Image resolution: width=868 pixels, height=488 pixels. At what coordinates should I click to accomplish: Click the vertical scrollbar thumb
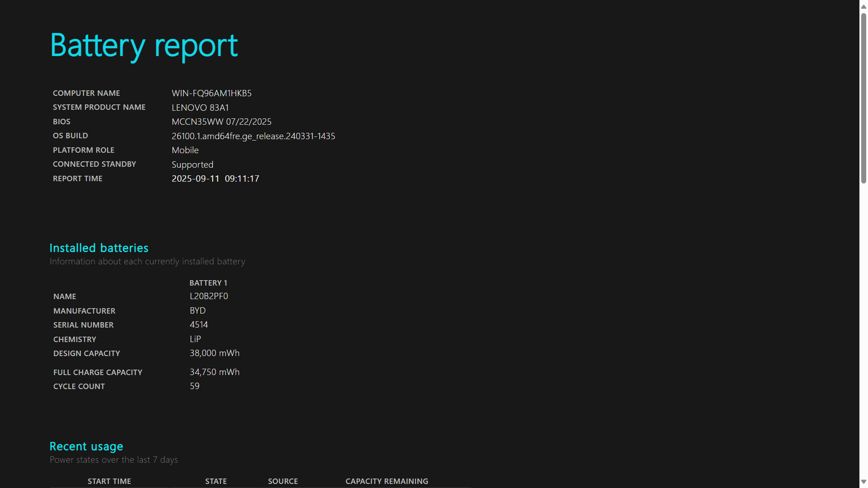coord(863,97)
